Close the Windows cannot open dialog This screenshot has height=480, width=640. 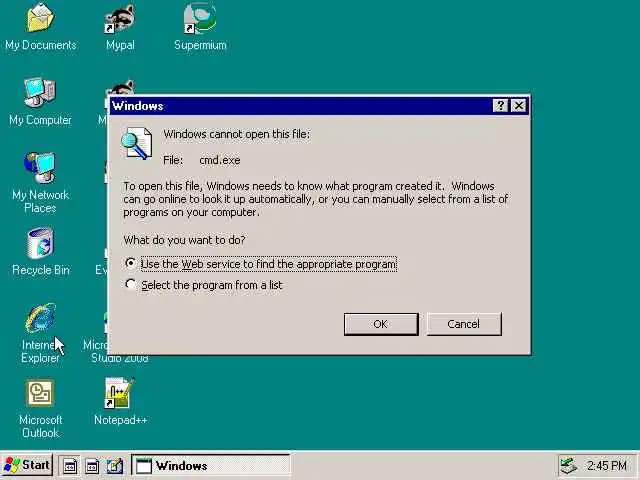[519, 106]
